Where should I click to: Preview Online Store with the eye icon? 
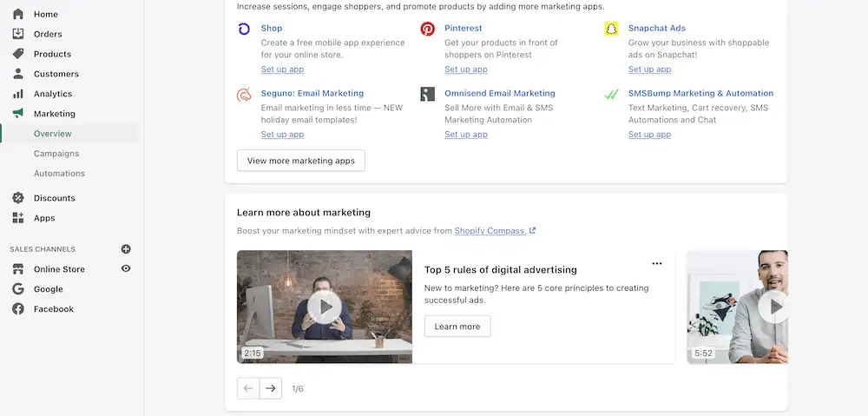[126, 268]
